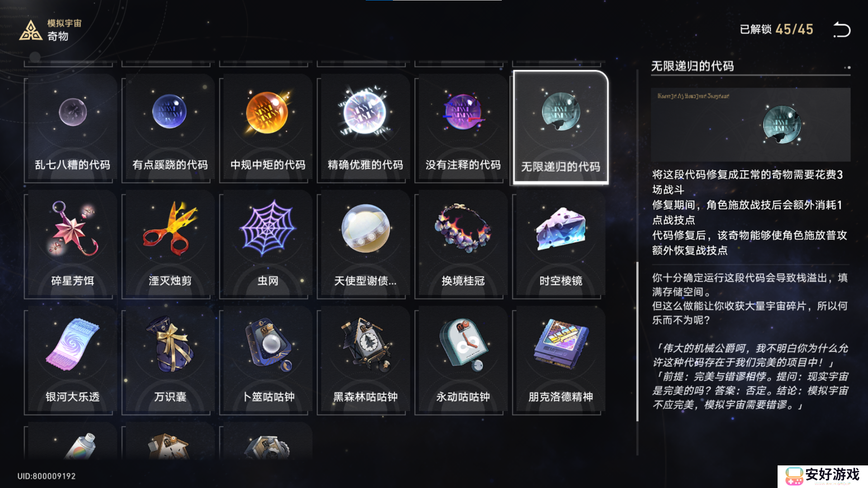
Task: Select the 卜筮咕咕钟 clock curio
Action: tap(268, 361)
